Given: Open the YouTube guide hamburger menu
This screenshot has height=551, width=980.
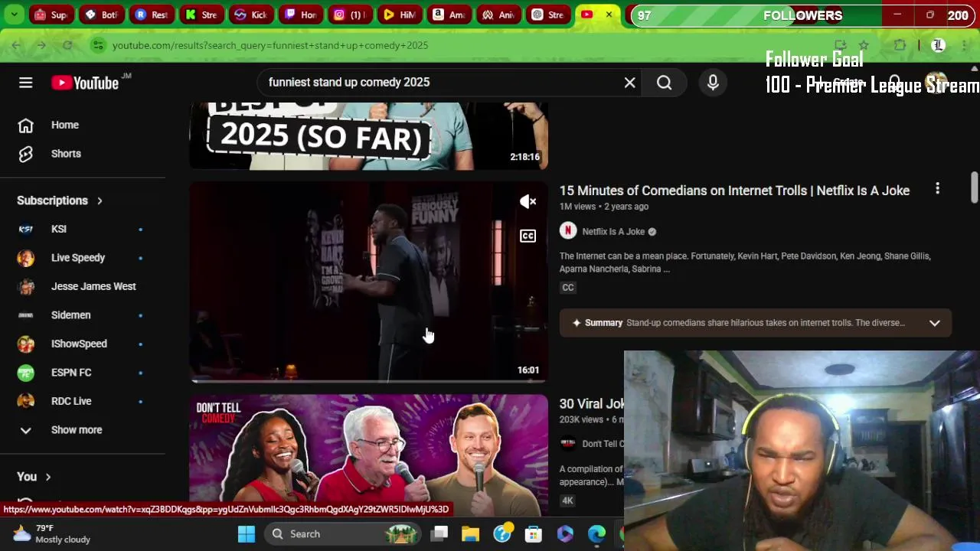Looking at the screenshot, I should click(26, 83).
